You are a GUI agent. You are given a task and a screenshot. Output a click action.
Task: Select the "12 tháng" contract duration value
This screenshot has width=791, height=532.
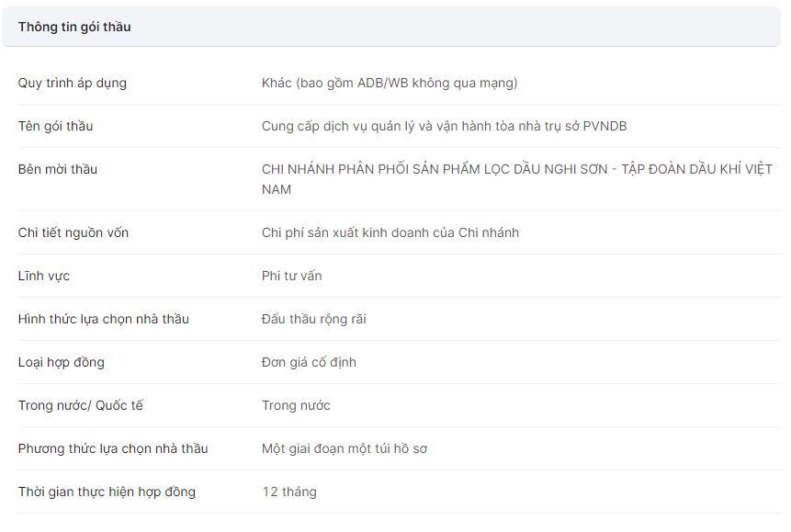pyautogui.click(x=288, y=492)
